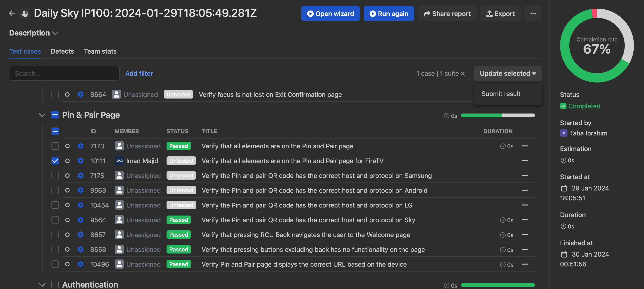644x289 pixels.
Task: Choose Submit result from menu
Action: point(501,94)
